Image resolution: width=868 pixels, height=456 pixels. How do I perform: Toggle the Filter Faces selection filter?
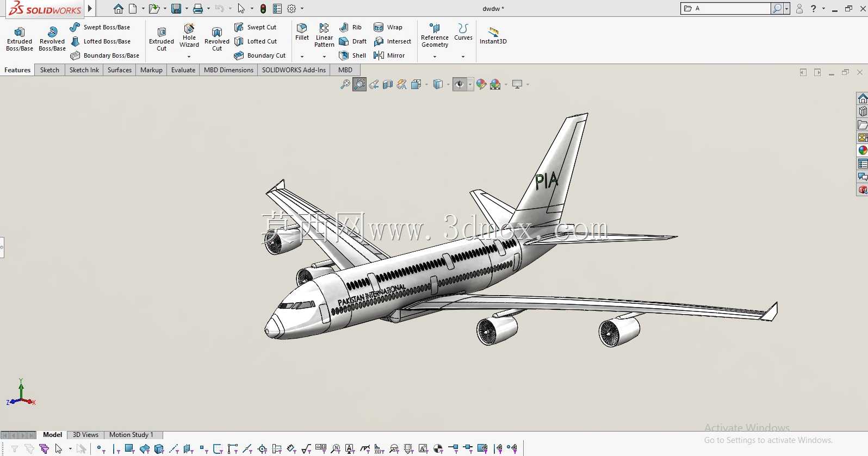coord(129,449)
